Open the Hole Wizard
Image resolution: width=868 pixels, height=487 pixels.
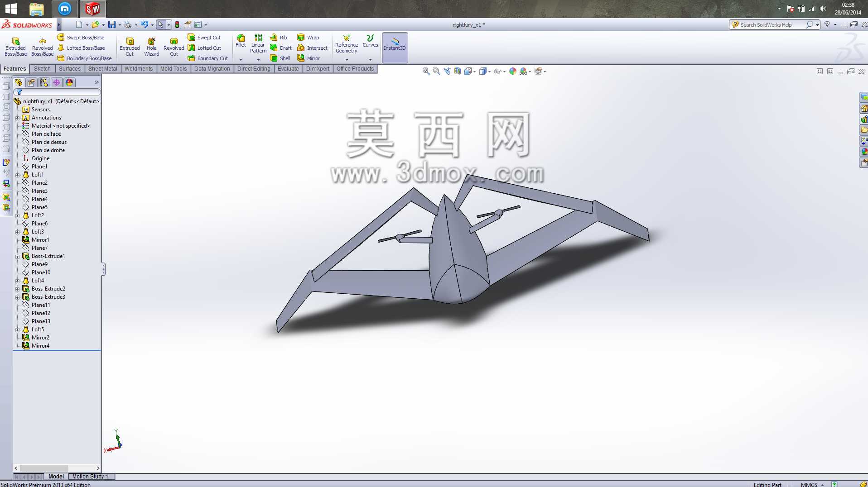[x=152, y=47]
